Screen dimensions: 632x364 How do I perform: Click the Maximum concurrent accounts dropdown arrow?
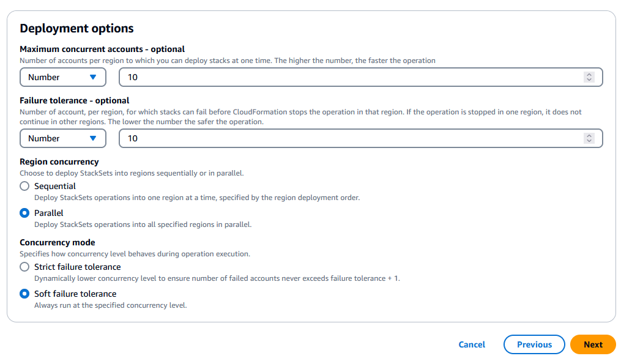93,77
